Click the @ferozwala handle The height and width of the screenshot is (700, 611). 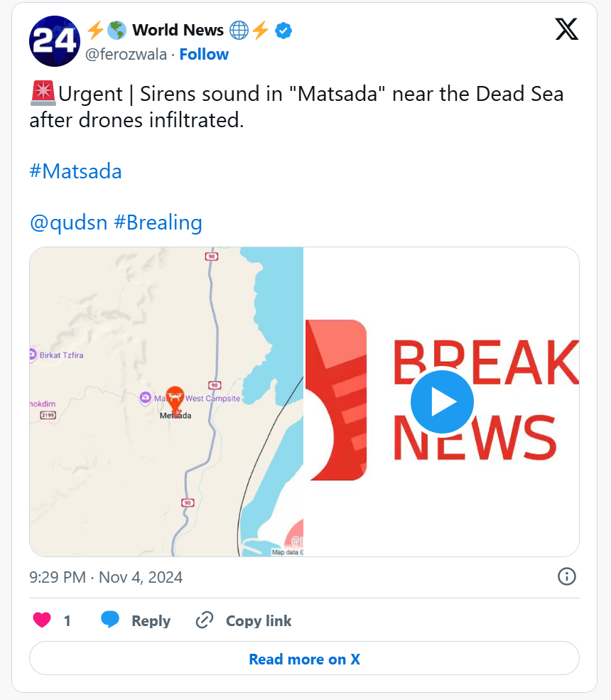point(127,55)
